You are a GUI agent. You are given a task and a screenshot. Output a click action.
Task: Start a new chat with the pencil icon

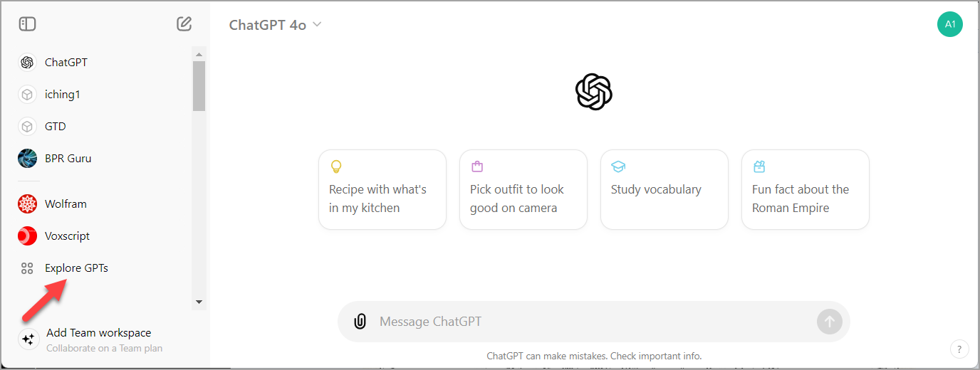pos(184,24)
